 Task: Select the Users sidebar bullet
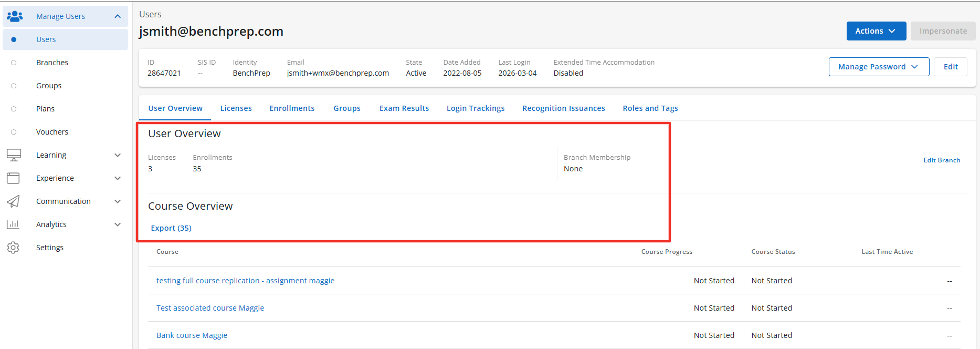click(14, 39)
